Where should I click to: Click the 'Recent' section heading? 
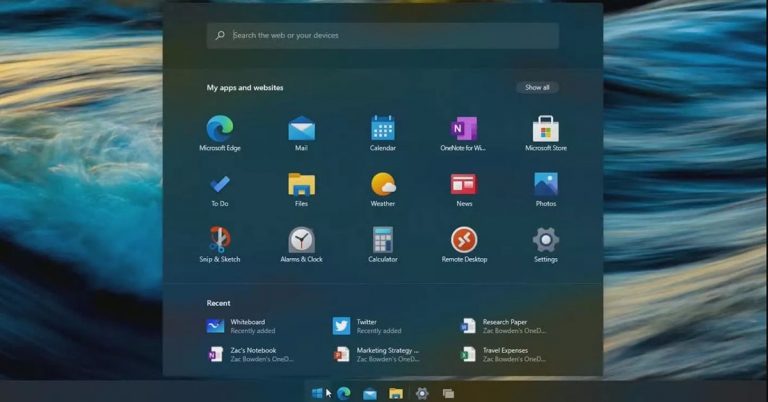(x=218, y=303)
